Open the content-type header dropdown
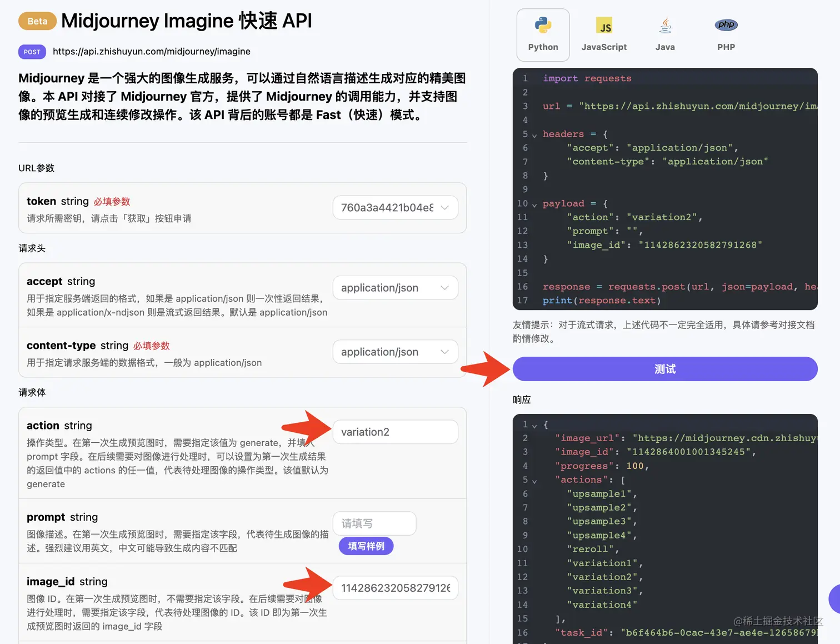Viewport: 840px width, 644px height. (x=396, y=352)
